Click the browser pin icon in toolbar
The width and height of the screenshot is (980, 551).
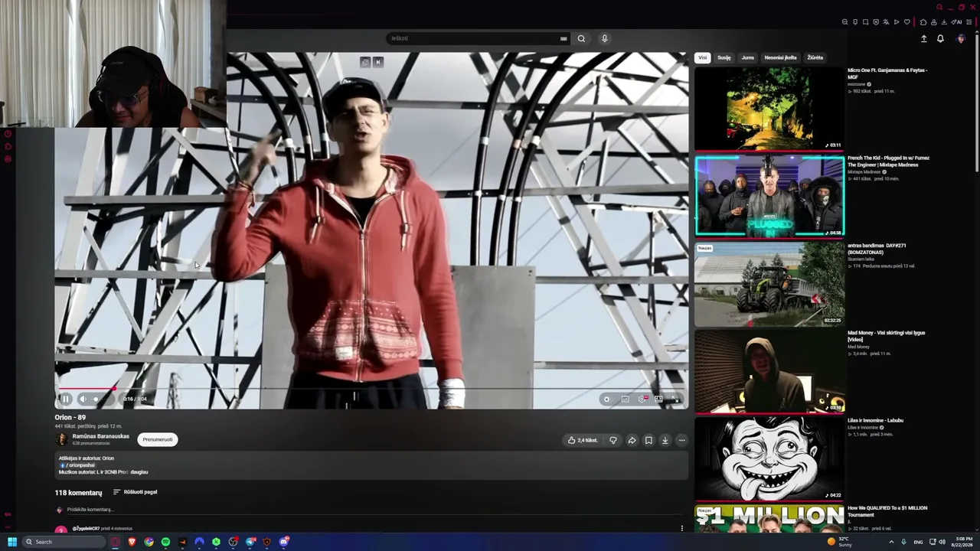tap(855, 22)
